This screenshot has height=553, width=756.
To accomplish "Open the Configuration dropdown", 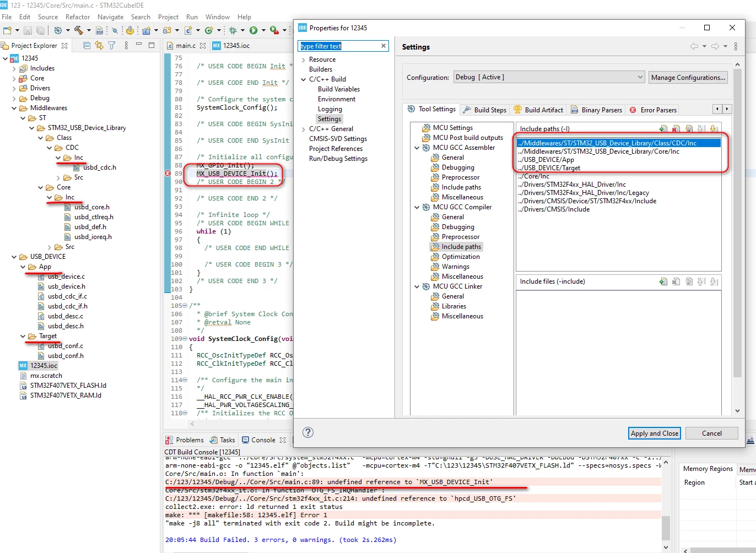I will click(549, 77).
